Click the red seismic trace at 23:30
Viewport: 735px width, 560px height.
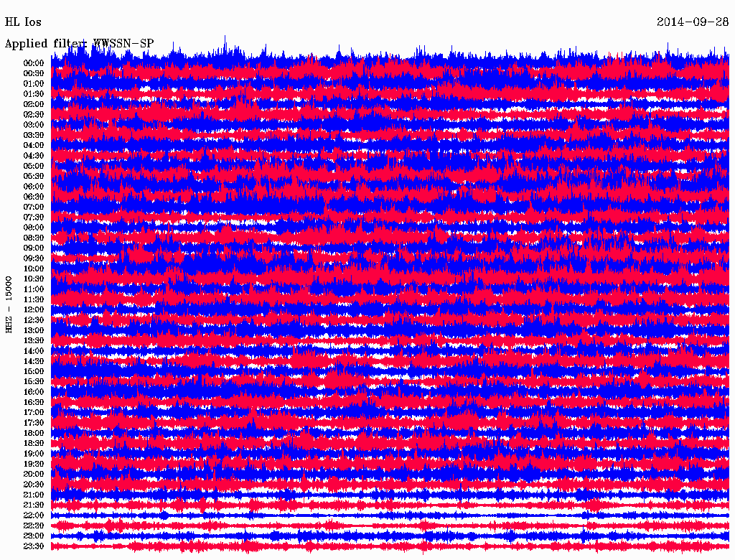[x=390, y=546]
